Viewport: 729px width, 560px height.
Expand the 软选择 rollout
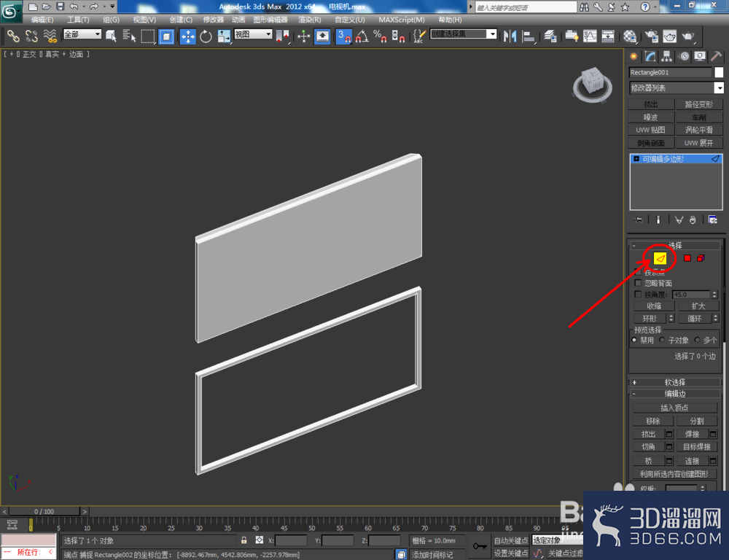pos(675,382)
